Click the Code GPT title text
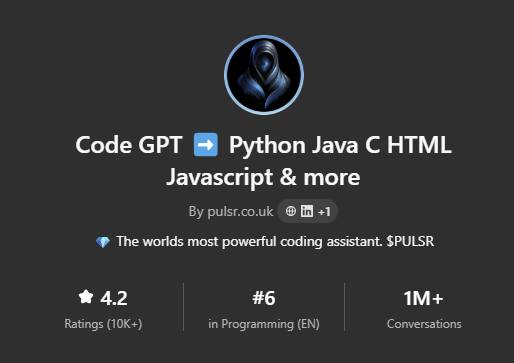The height and width of the screenshot is (363, 514). pyautogui.click(x=129, y=145)
